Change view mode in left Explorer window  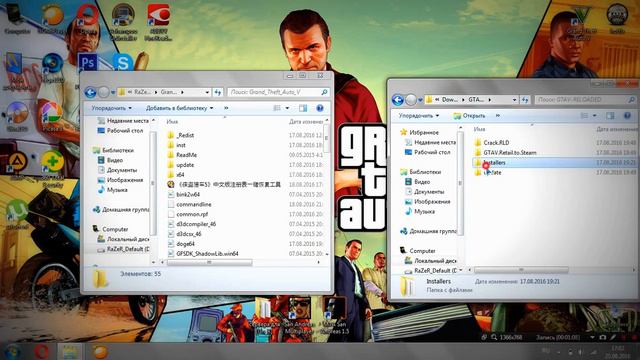click(277, 108)
